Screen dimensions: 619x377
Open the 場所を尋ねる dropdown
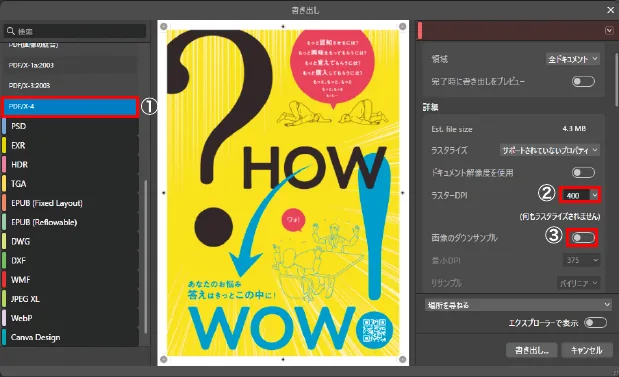(519, 305)
